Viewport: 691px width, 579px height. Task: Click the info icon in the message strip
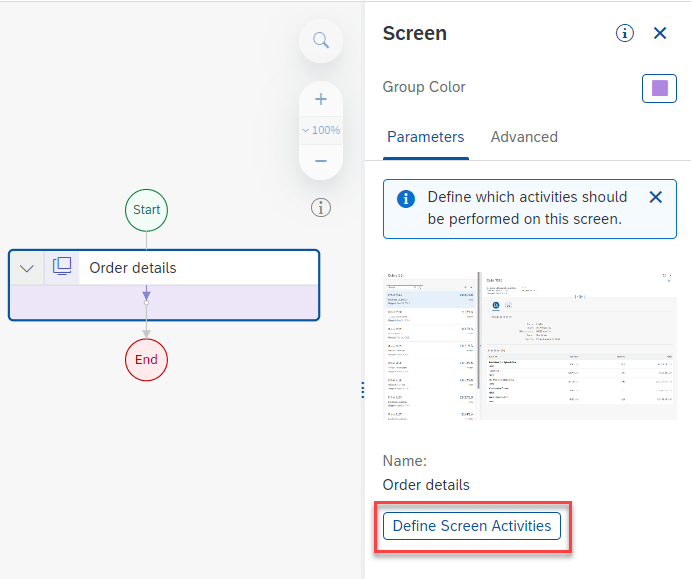point(406,198)
